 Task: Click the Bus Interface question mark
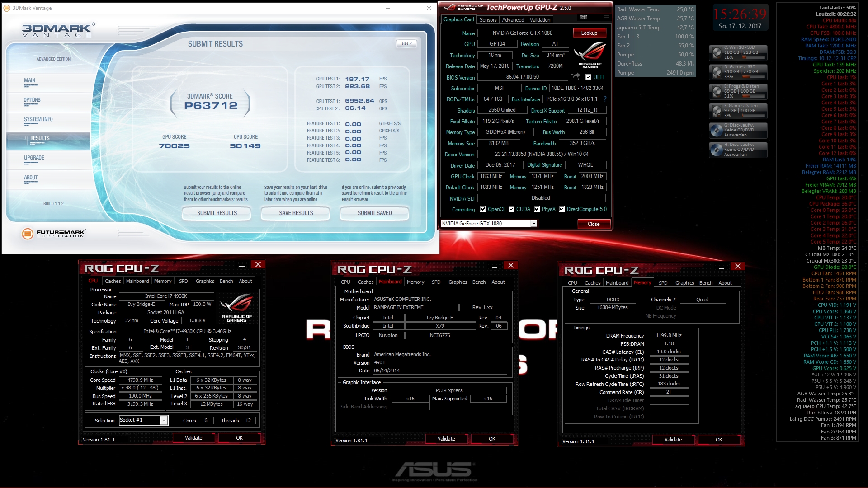click(x=605, y=99)
